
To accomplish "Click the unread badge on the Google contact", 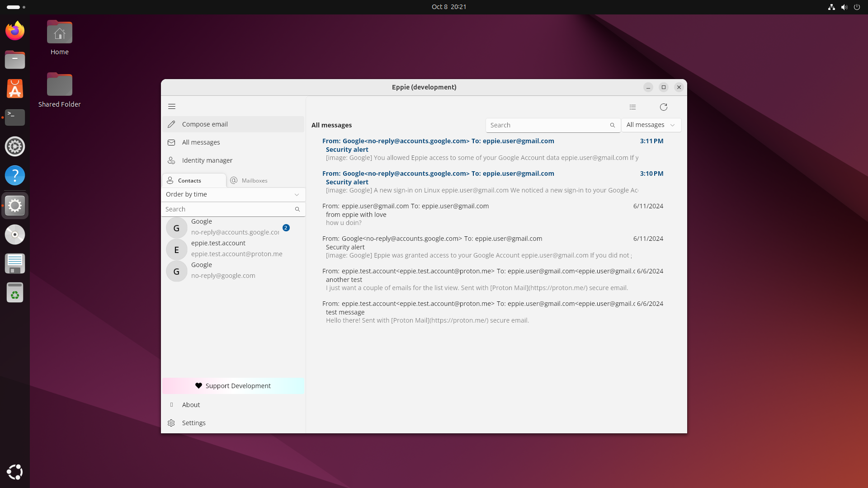I will (286, 228).
